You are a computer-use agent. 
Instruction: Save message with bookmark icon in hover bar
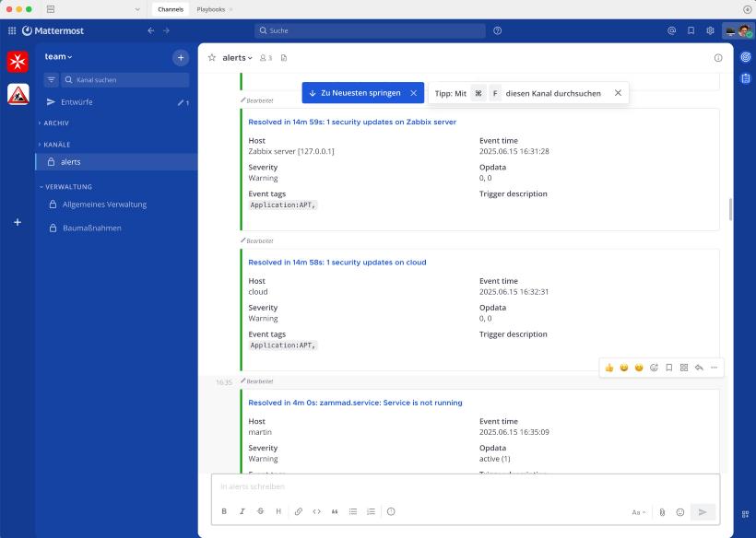coord(668,368)
